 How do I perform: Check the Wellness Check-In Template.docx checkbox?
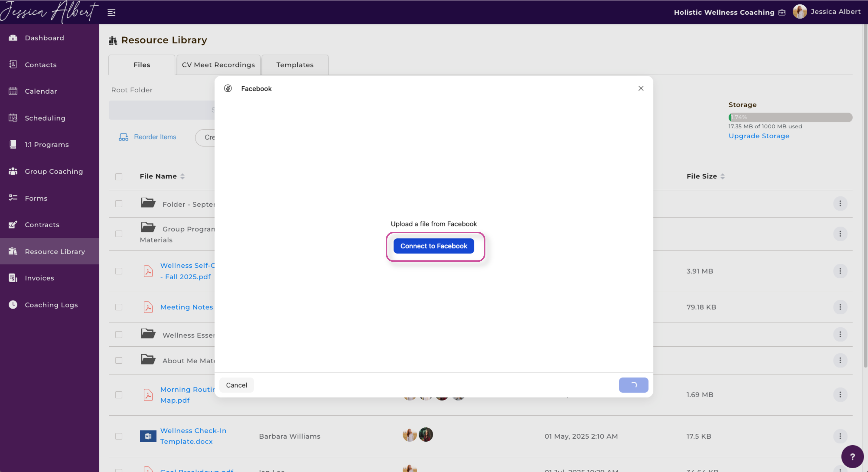pos(119,436)
